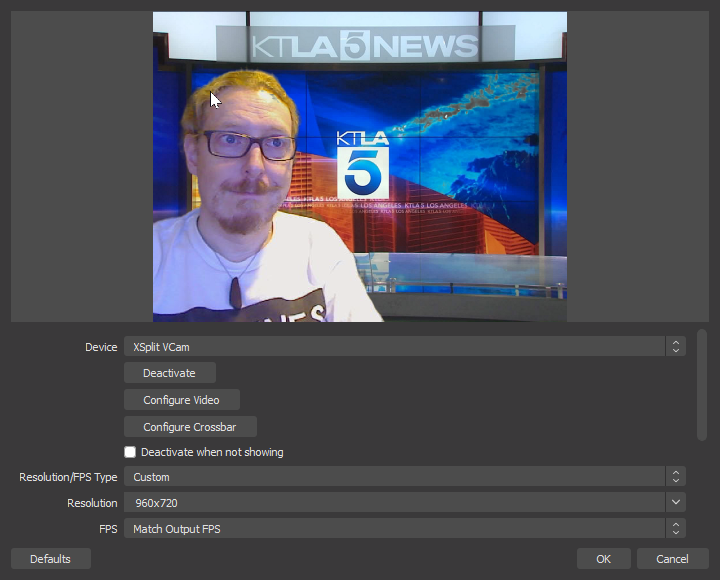
Task: Click the Deactivate button
Action: pos(169,373)
